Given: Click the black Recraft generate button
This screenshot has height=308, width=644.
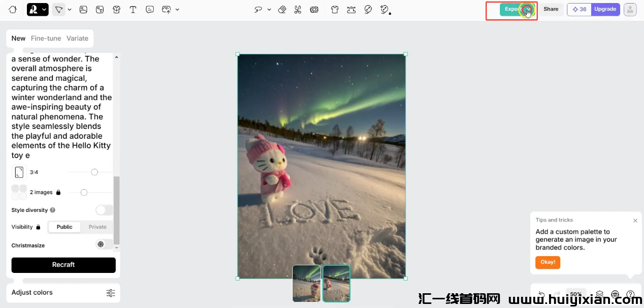Looking at the screenshot, I should coord(63,265).
